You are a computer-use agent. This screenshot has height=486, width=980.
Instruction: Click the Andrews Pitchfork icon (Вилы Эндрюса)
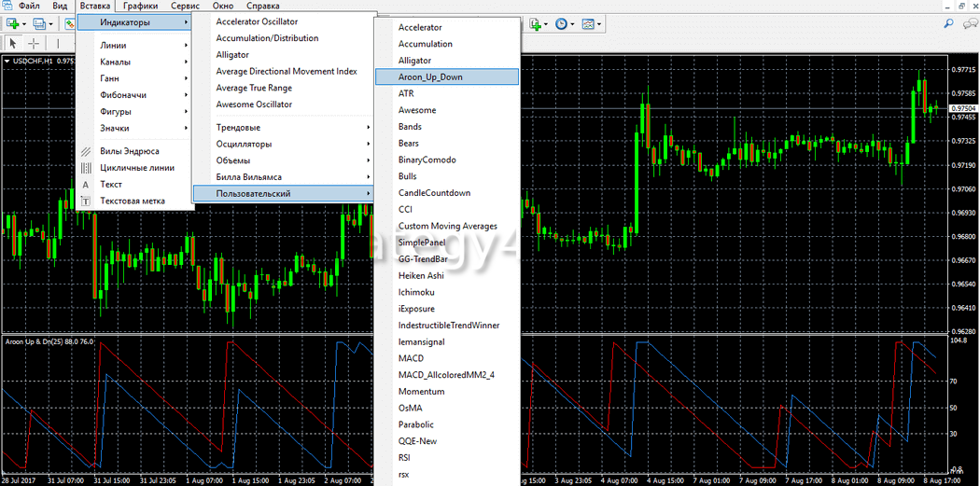tap(86, 151)
